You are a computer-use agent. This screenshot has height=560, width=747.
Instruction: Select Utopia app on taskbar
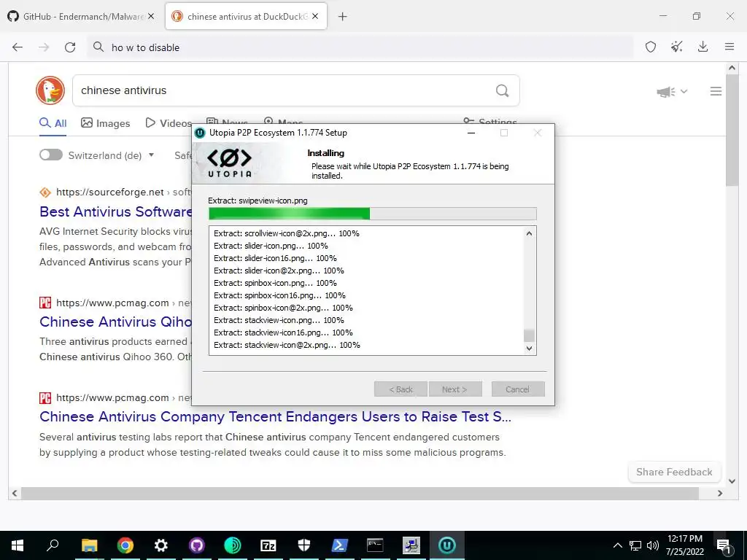pos(447,545)
